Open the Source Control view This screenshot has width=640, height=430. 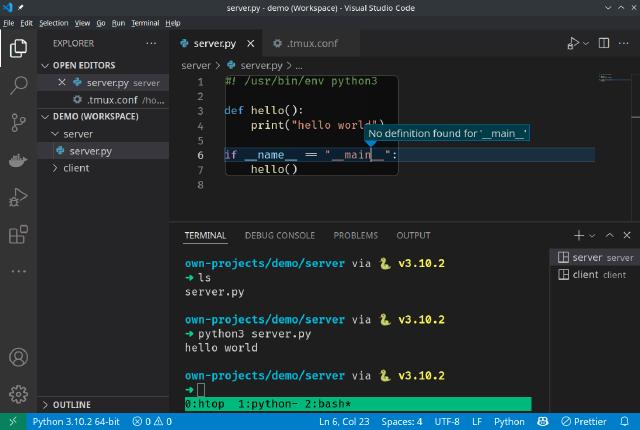[x=18, y=122]
